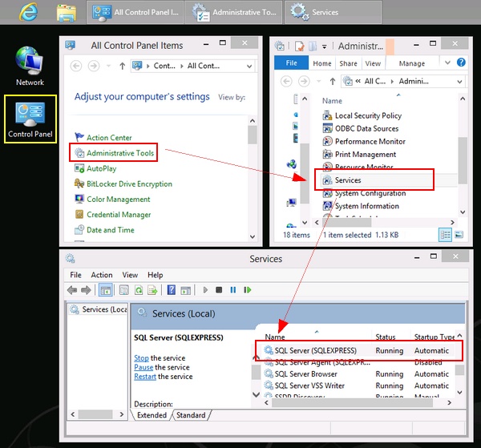Expand the Control Panel address bar dropdown

[249, 67]
